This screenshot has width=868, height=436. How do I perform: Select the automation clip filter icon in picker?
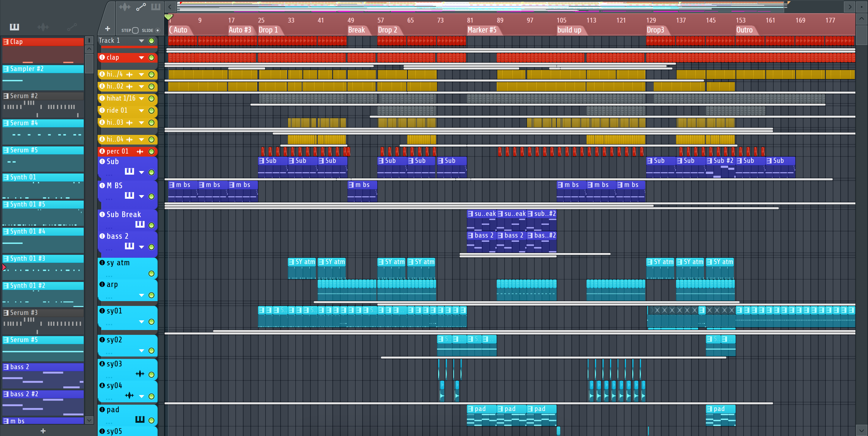[x=72, y=27]
